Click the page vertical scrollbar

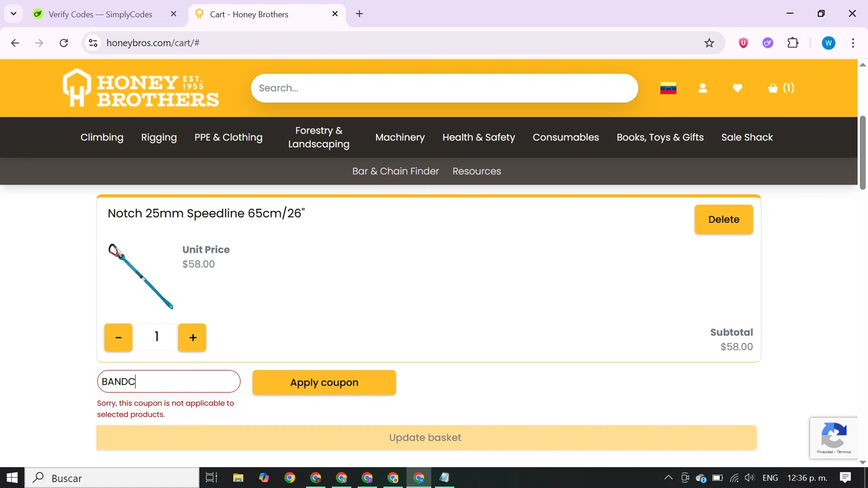pyautogui.click(x=863, y=153)
